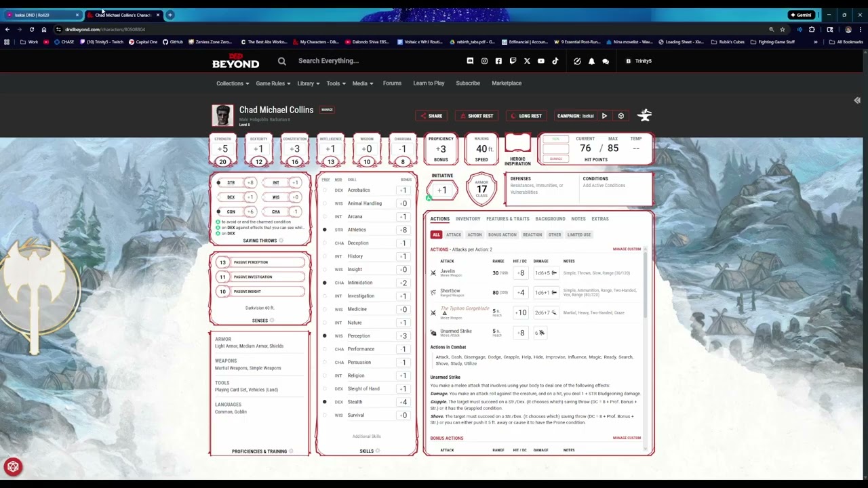This screenshot has height=488, width=868.
Task: Switch to the Features & Traits tab
Action: 507,219
